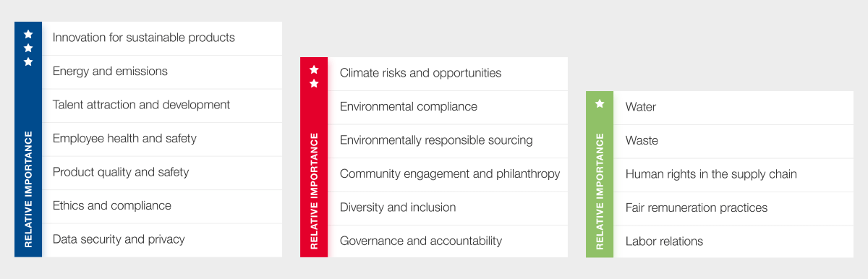The height and width of the screenshot is (279, 868).
Task: Open Innovation for sustainable products
Action: (x=162, y=38)
